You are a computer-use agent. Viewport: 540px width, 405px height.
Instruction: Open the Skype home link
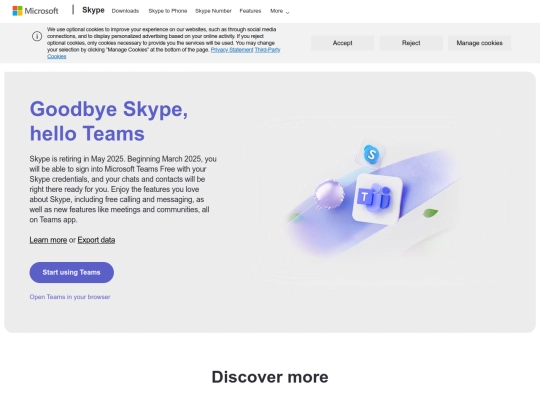pyautogui.click(x=93, y=10)
